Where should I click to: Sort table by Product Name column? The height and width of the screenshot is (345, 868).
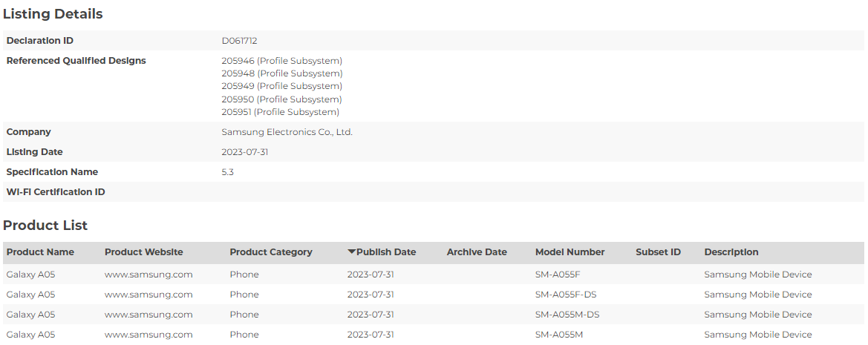pyautogui.click(x=40, y=252)
